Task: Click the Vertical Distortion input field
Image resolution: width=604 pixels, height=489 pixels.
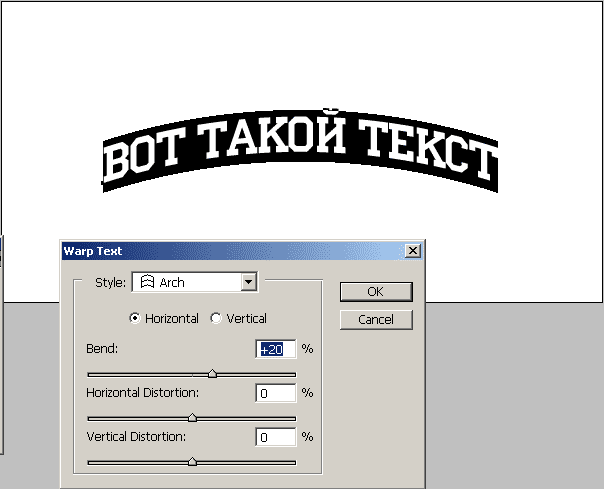Action: click(x=276, y=437)
